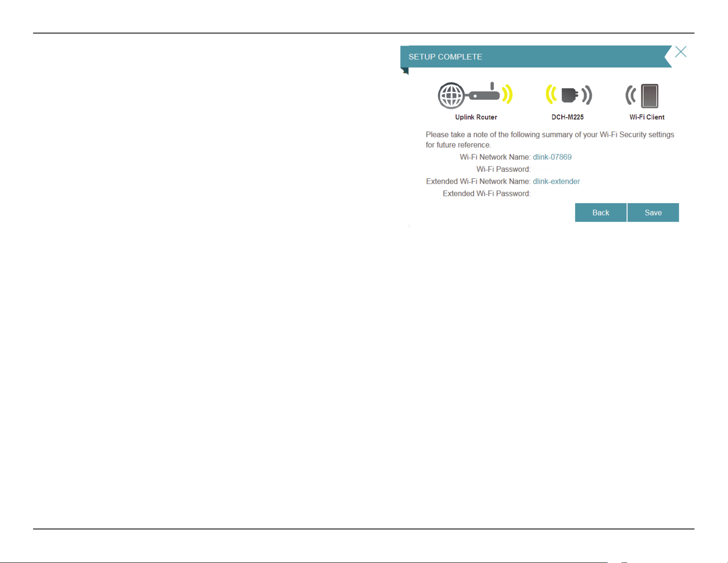
Task: Click the DCH-M225 label
Action: pos(568,117)
